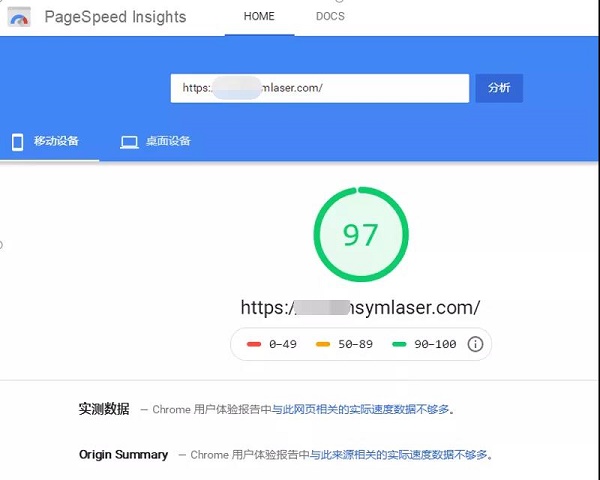The height and width of the screenshot is (480, 600).
Task: Click the analyzed URL text below the score
Action: coord(360,308)
